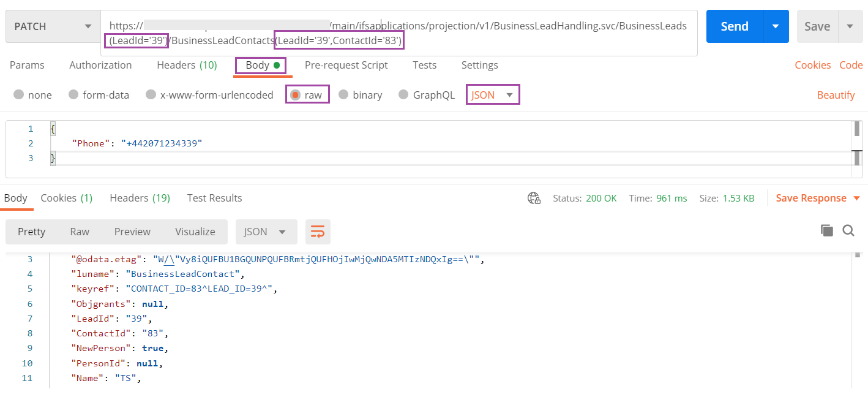Screen dimensions: 868x397
Task: Open the PATCH request method selector
Action: tap(52, 26)
